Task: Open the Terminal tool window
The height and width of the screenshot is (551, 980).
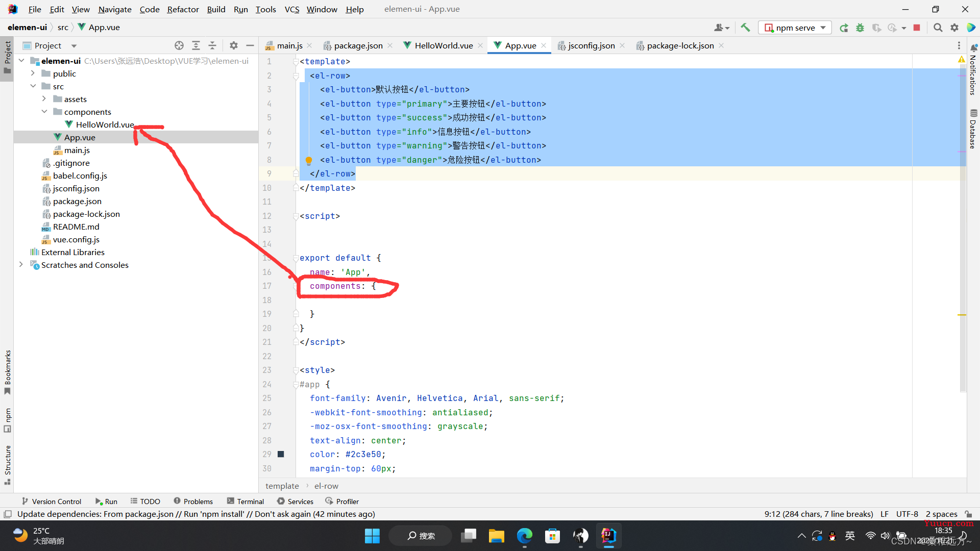Action: tap(246, 502)
